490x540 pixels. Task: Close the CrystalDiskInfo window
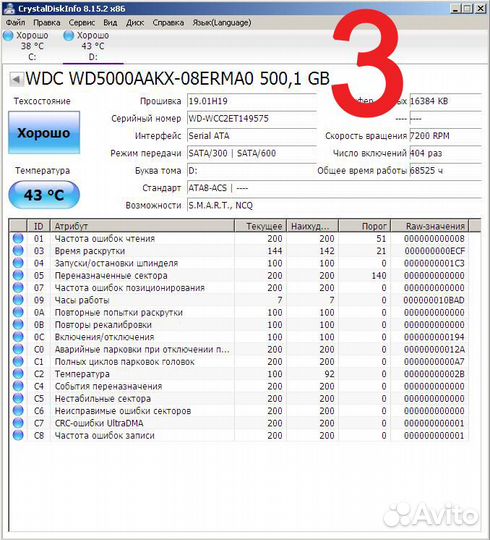point(480,9)
